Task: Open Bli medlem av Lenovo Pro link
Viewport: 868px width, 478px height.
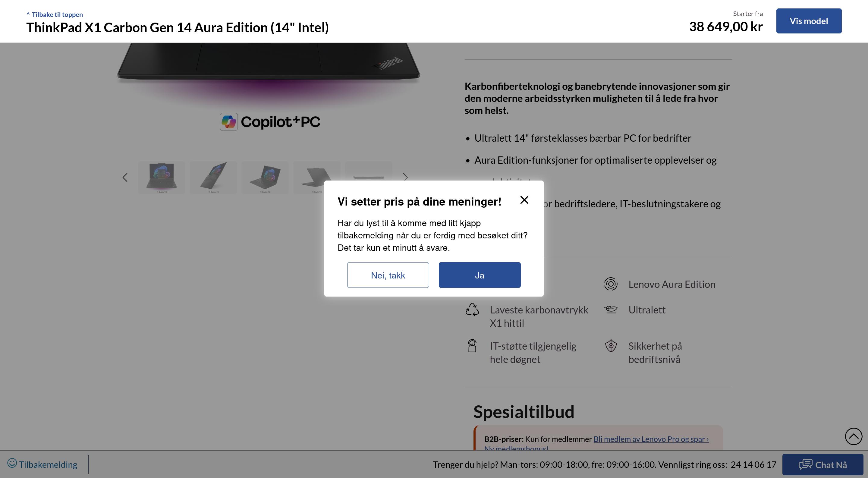Action: click(x=651, y=439)
